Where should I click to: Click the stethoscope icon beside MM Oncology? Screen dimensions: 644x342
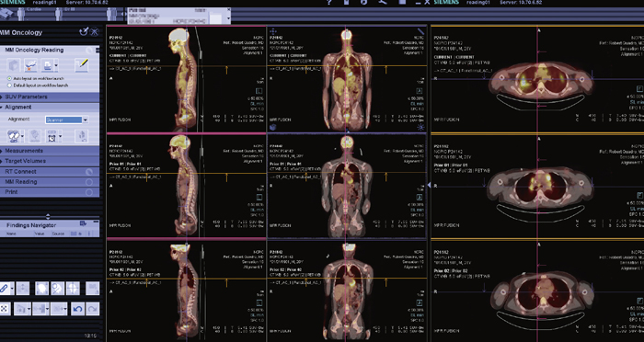tap(84, 31)
